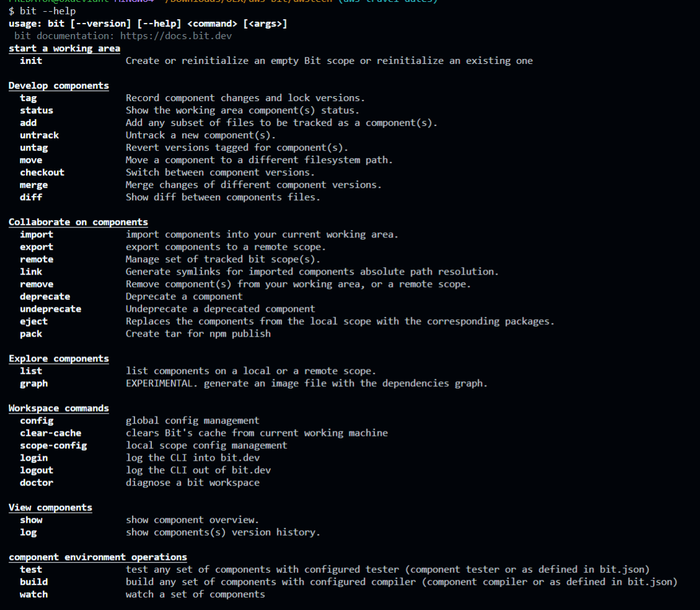Image resolution: width=700 pixels, height=610 pixels.
Task: Click the 'status' command name
Action: tap(36, 110)
